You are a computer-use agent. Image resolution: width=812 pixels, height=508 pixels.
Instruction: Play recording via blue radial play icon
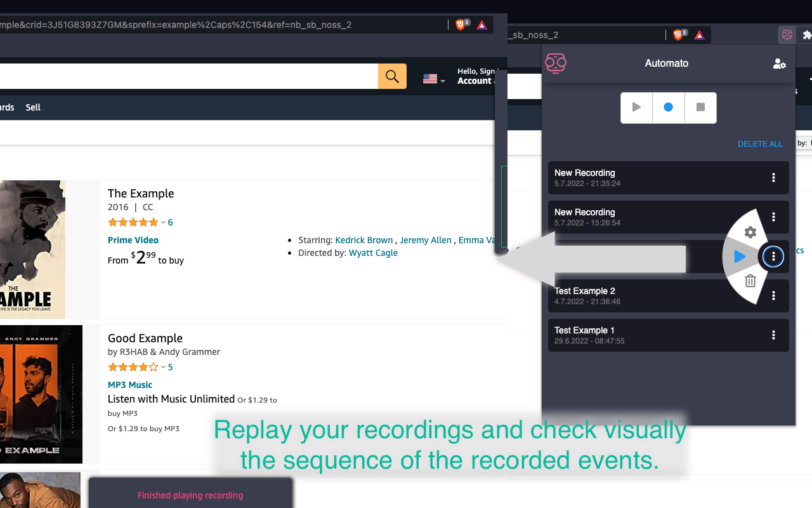[739, 257]
